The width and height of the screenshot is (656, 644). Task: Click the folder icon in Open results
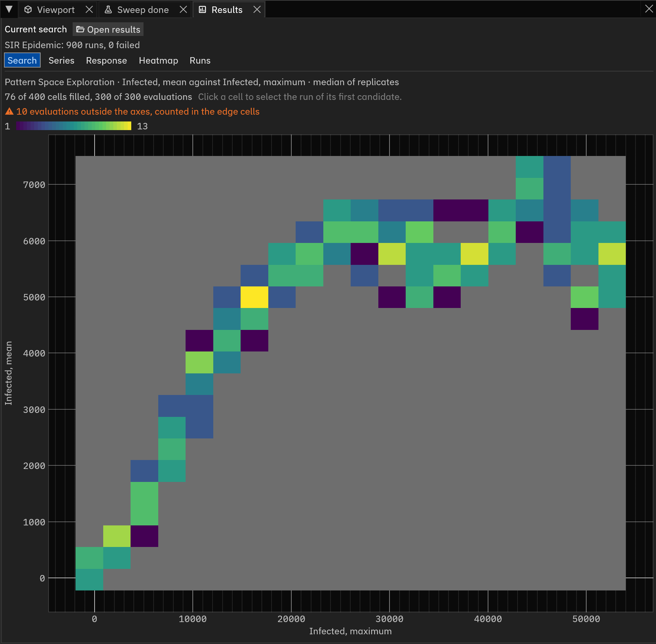80,29
